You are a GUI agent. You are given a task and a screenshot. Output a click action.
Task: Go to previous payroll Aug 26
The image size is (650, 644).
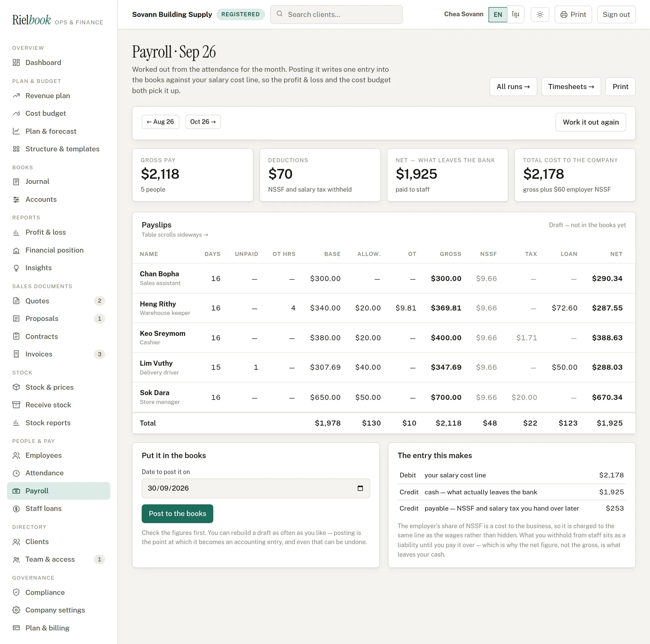click(x=160, y=122)
